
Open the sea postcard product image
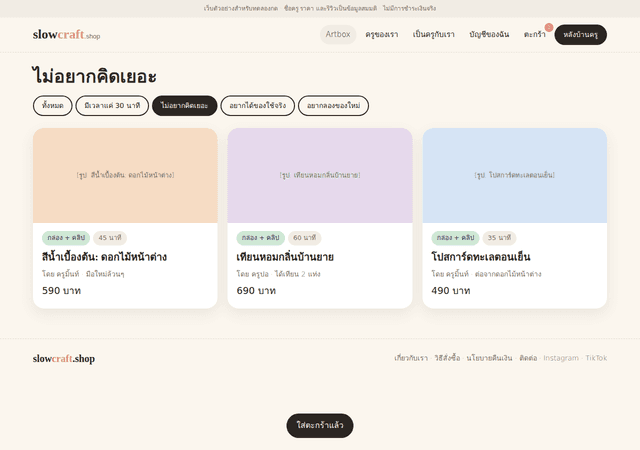[x=515, y=176]
